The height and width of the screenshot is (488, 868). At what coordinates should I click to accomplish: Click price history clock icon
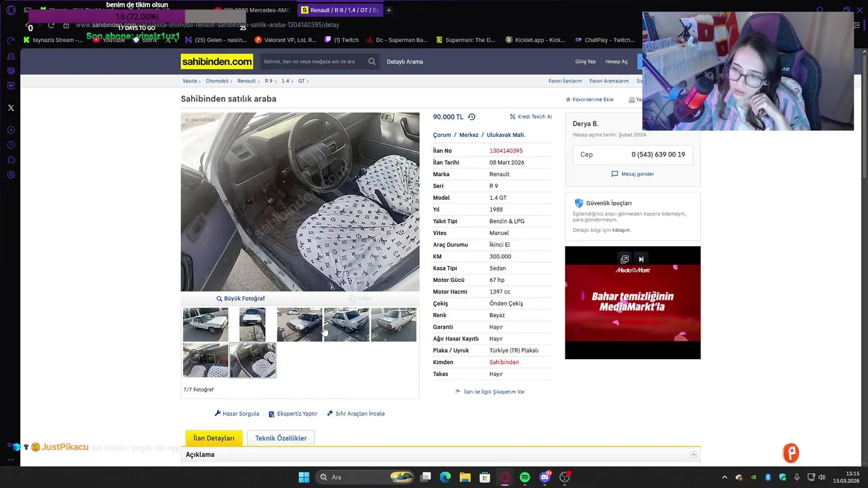471,117
